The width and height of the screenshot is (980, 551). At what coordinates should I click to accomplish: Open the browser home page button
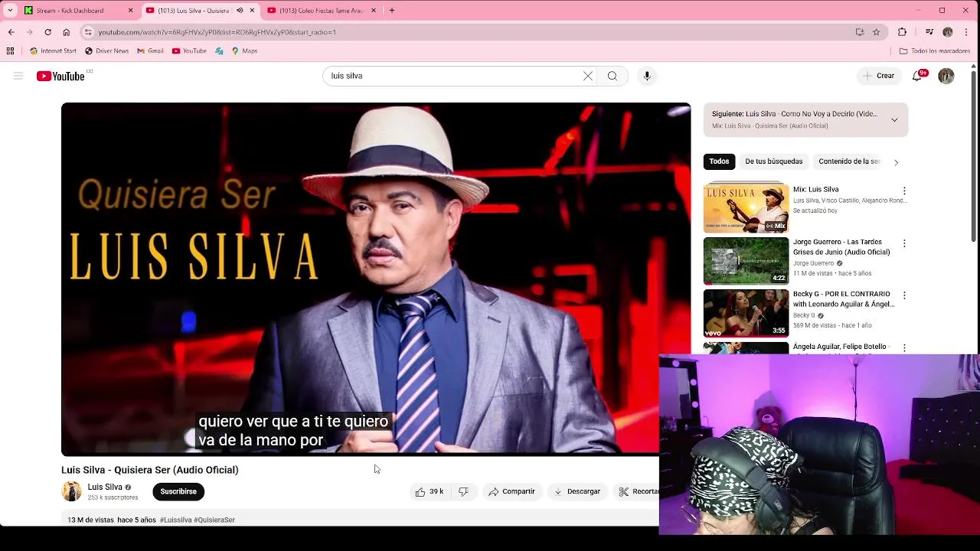click(66, 32)
